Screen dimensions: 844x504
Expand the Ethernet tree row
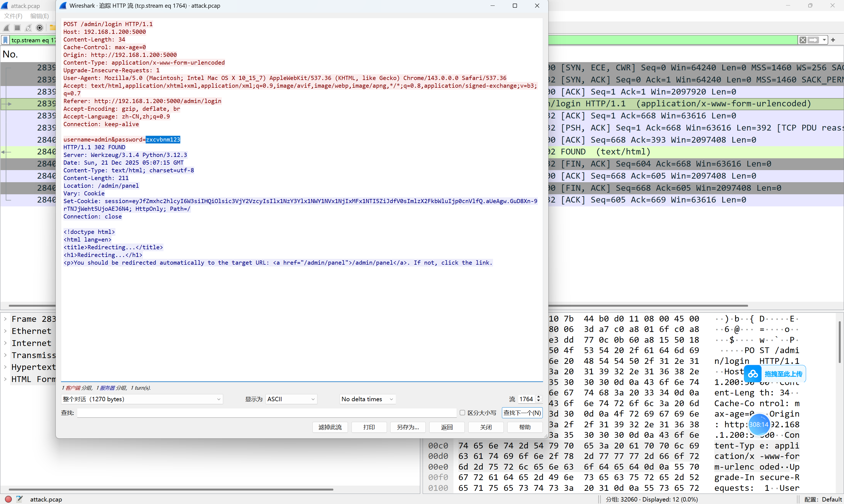(5, 331)
